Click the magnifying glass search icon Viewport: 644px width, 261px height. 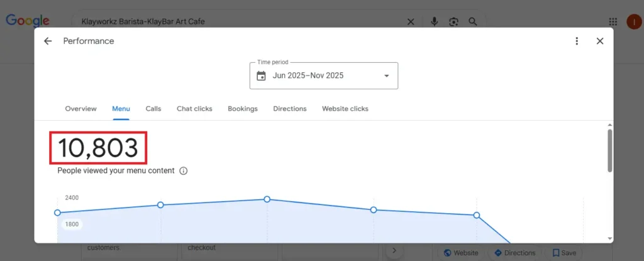click(x=473, y=22)
